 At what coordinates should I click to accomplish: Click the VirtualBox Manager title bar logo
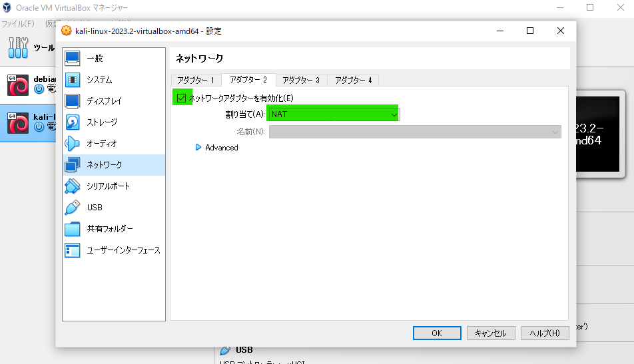(7, 8)
